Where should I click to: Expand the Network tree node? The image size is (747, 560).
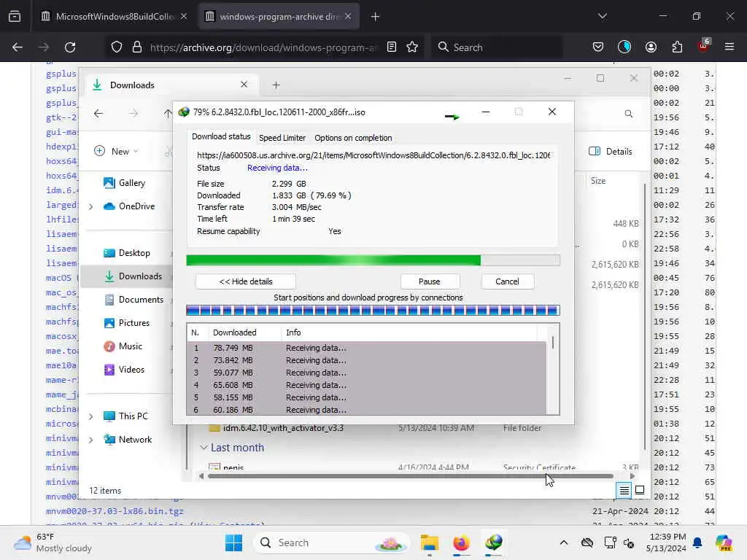(90, 440)
